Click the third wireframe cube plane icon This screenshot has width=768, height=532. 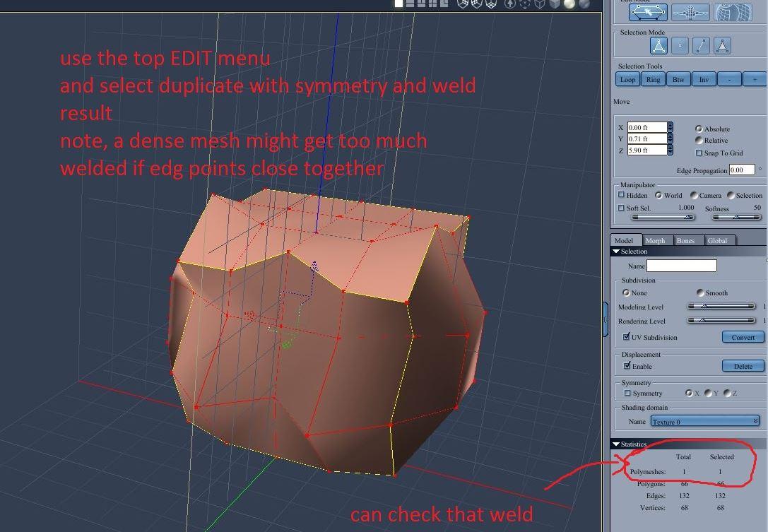(491, 4)
